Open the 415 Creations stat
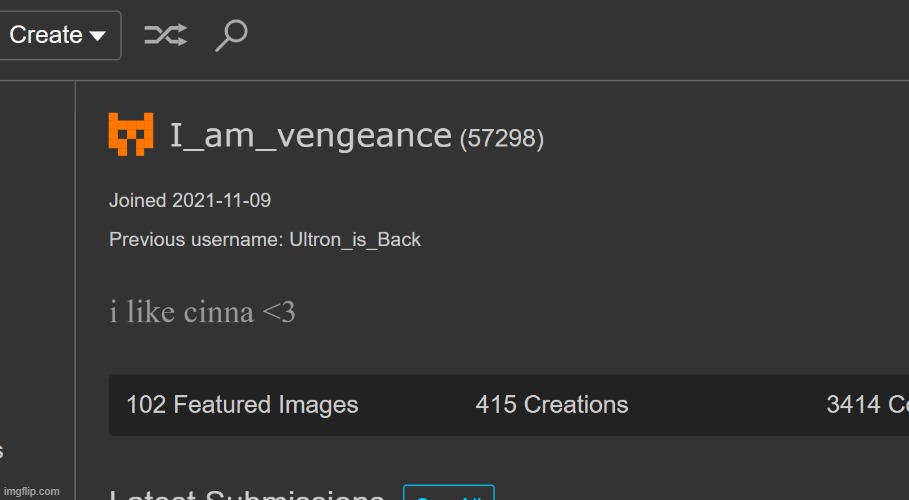Screen dimensions: 909x500 (x=552, y=405)
